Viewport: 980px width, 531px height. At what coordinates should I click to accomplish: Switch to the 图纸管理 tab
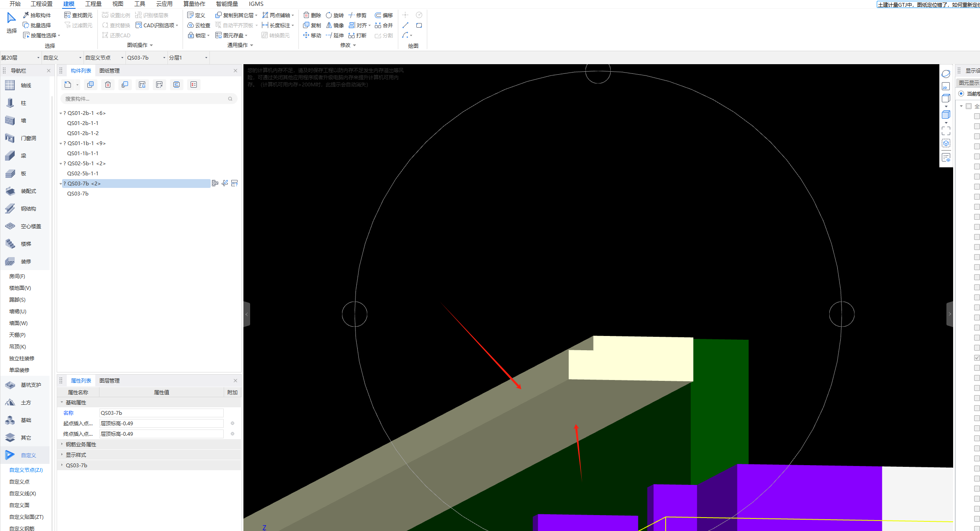click(110, 70)
